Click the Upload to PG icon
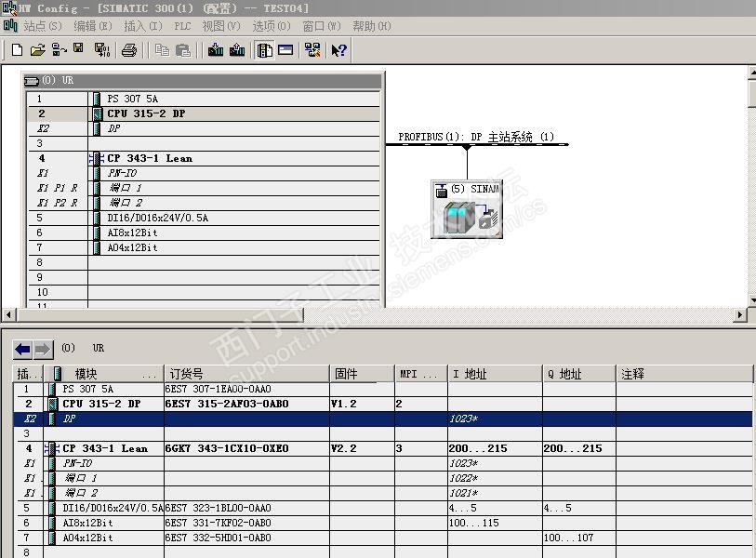756x558 pixels. [x=237, y=49]
